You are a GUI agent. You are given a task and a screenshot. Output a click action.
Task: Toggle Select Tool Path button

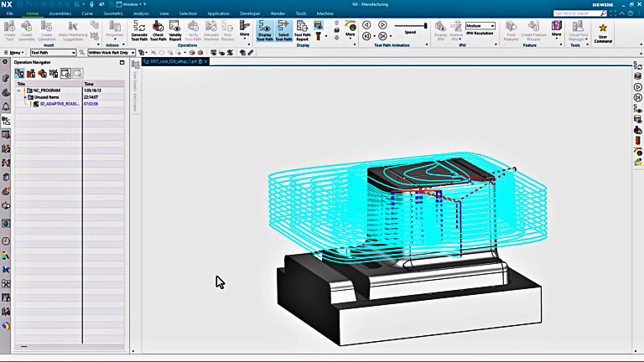[x=283, y=31]
